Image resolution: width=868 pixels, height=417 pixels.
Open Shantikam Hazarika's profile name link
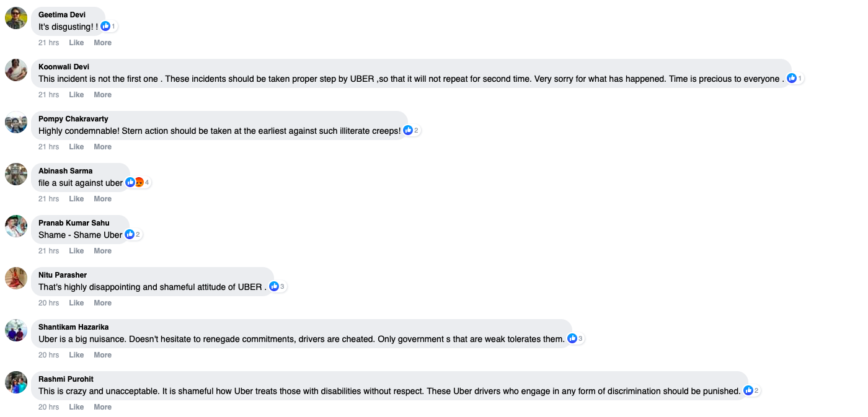(73, 327)
